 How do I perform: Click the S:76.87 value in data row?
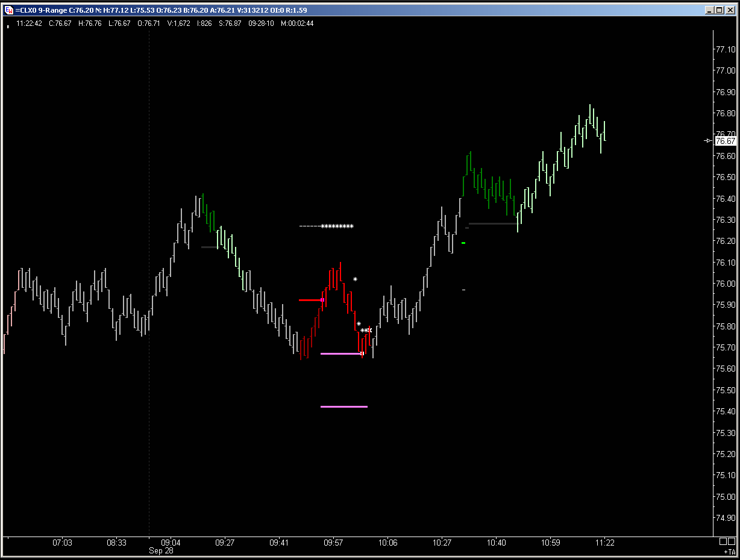click(230, 23)
